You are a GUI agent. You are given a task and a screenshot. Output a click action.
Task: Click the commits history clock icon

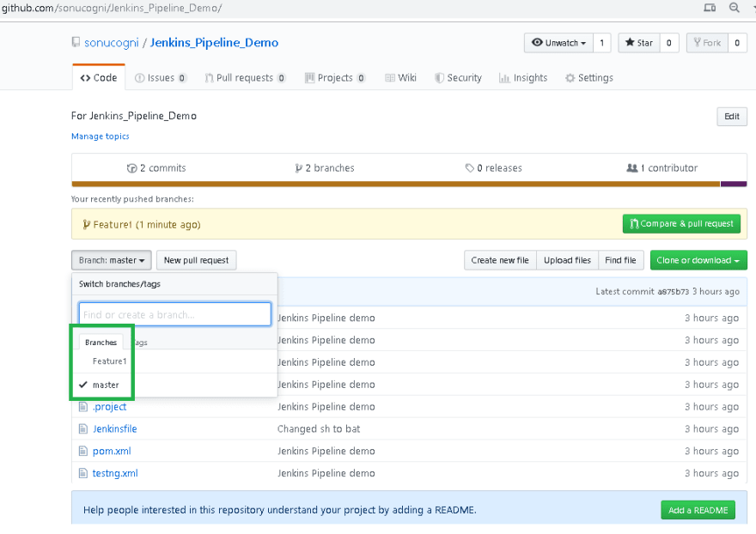point(131,168)
